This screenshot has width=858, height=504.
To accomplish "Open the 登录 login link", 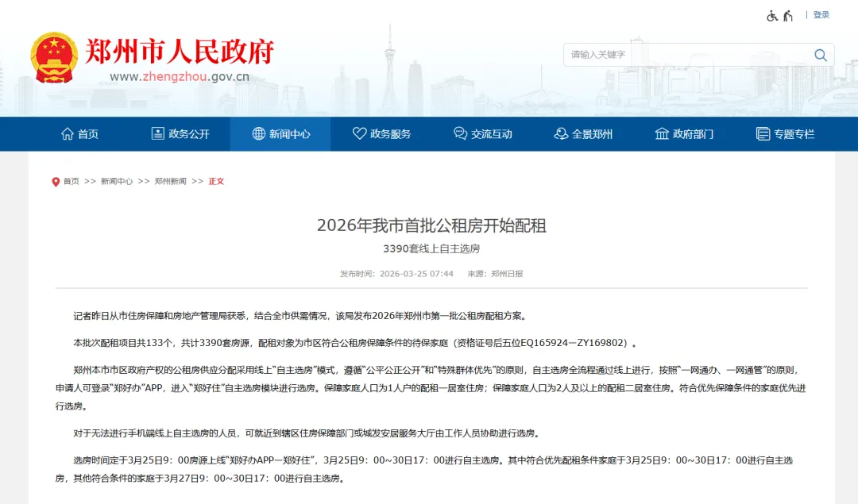I will point(821,15).
